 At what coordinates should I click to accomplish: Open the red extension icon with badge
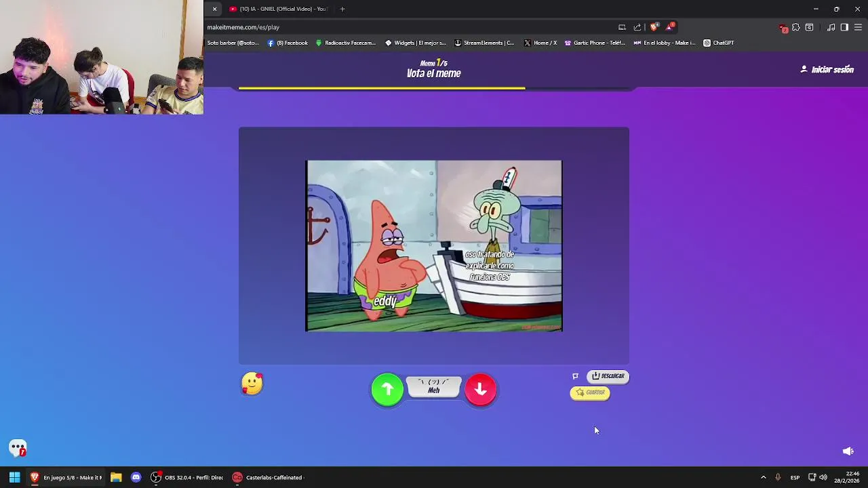point(783,28)
